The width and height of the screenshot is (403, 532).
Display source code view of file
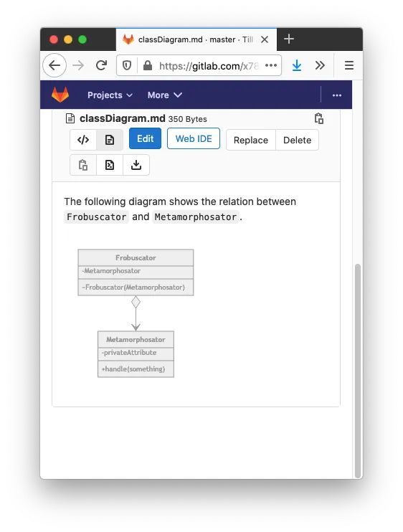[x=83, y=140]
